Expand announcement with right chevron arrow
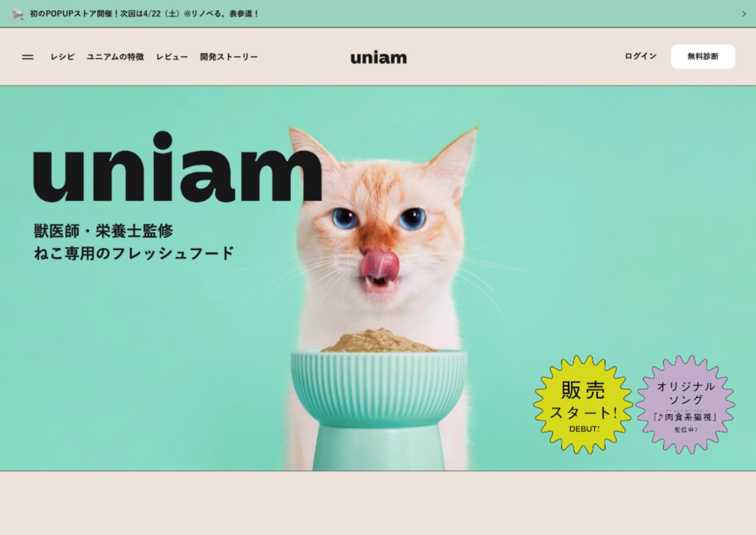The image size is (756, 535). click(x=744, y=14)
